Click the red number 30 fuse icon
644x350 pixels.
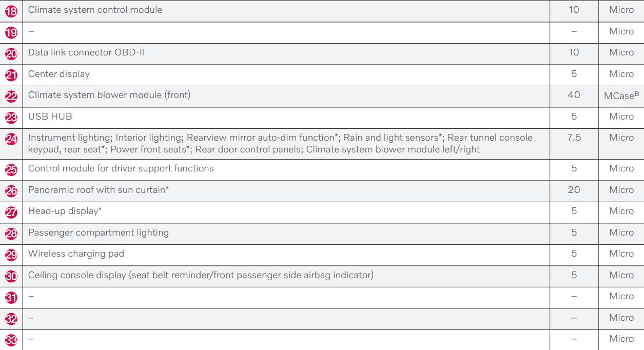(x=11, y=276)
